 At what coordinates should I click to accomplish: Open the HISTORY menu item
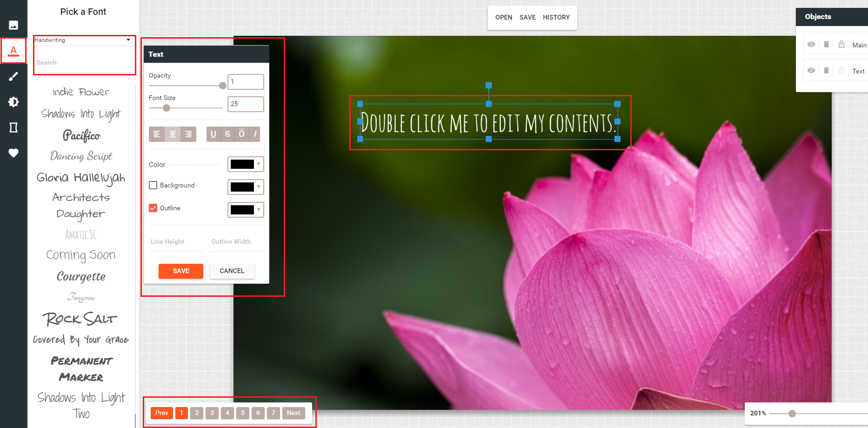tap(556, 17)
